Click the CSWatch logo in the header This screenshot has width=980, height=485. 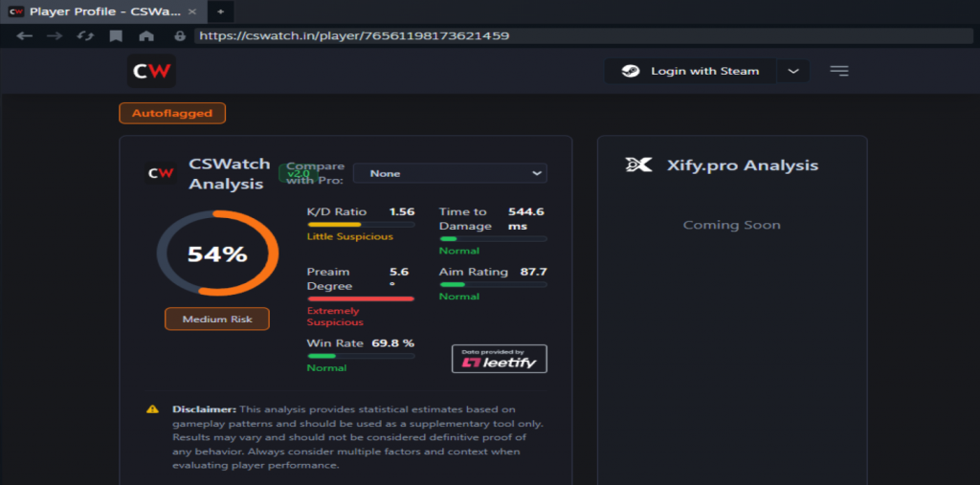[151, 71]
